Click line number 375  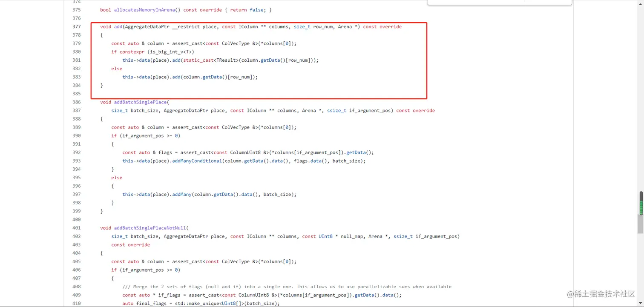point(76,10)
